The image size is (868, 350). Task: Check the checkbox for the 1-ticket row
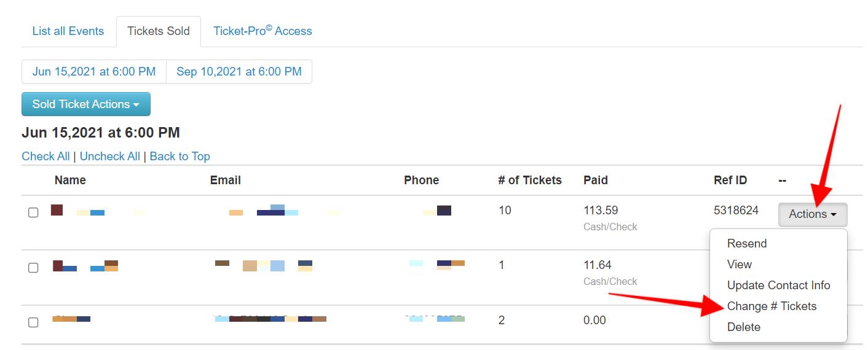(33, 267)
